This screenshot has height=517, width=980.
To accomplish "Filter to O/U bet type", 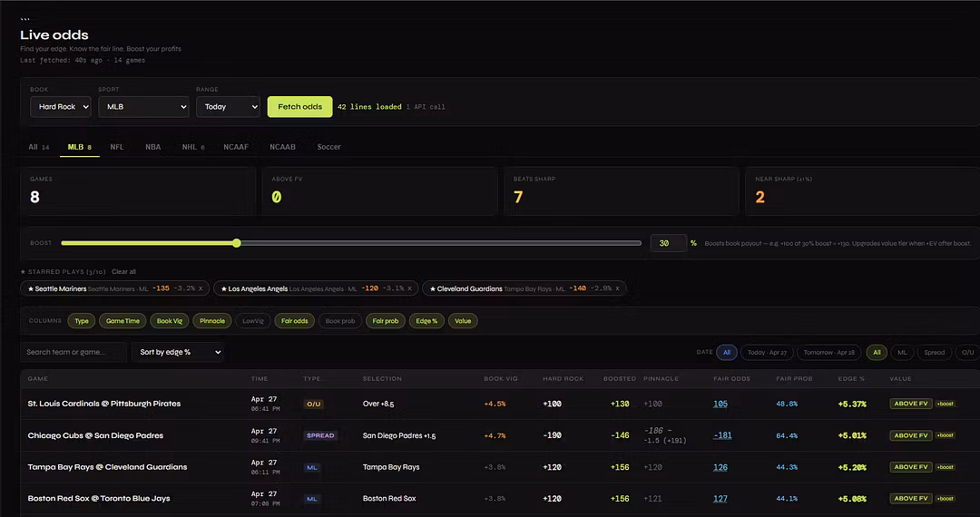I will [967, 352].
